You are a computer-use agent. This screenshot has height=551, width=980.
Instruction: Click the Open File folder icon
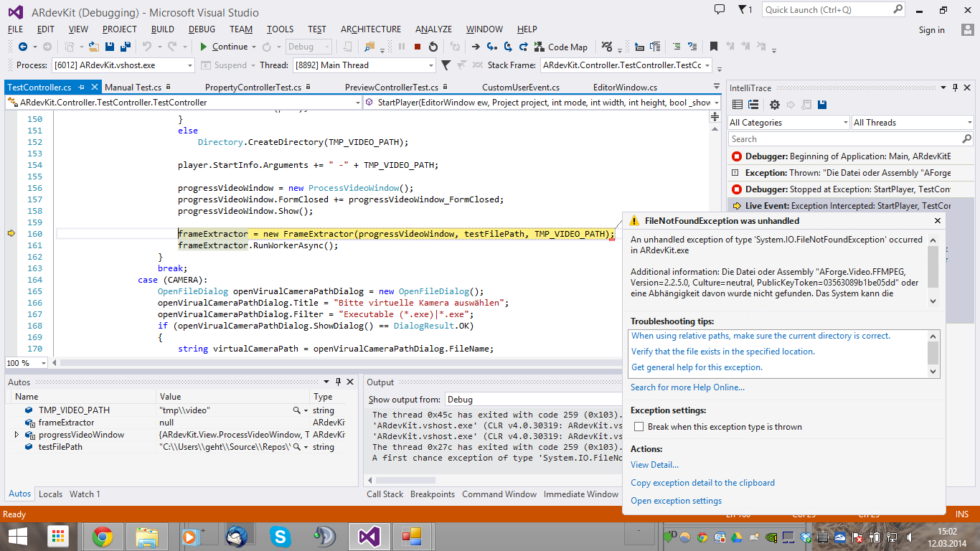pos(93,47)
